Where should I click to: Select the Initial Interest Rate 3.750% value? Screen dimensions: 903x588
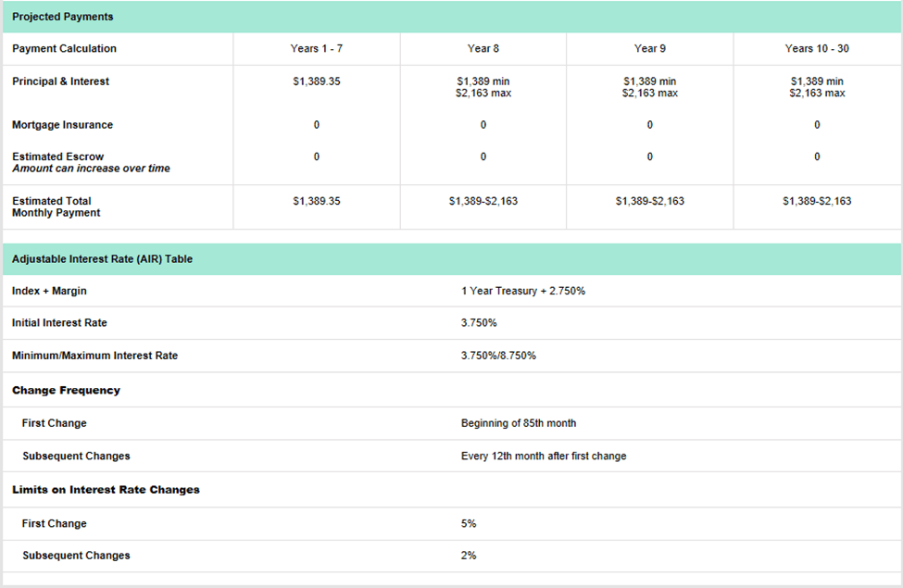[x=476, y=322]
